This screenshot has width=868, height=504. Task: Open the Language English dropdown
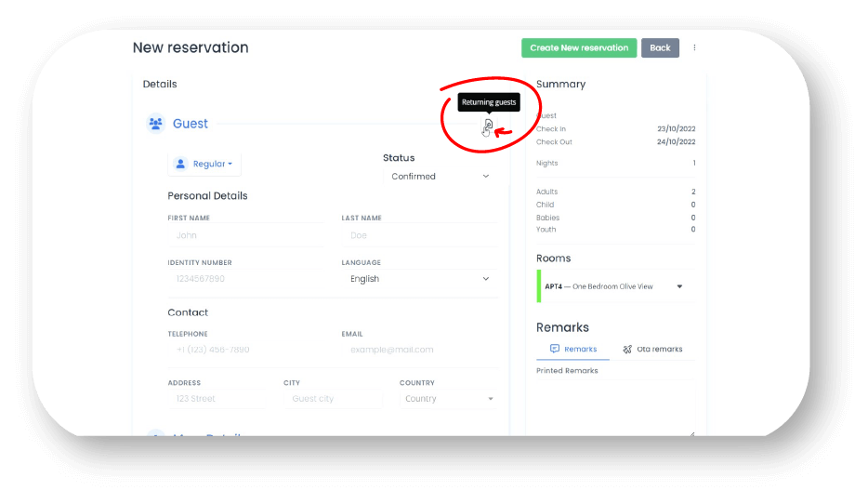[x=420, y=279]
